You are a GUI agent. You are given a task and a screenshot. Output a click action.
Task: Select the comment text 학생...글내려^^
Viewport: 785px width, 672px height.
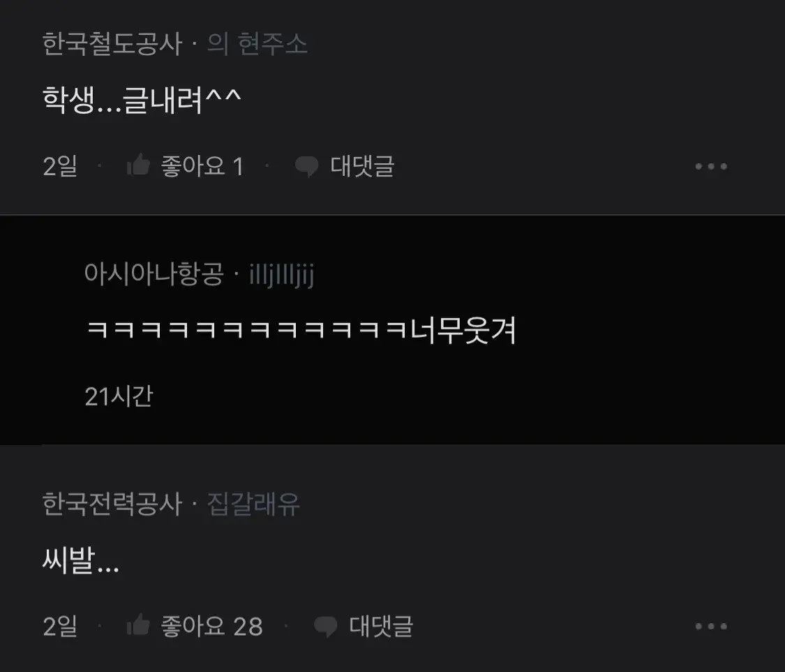142,100
